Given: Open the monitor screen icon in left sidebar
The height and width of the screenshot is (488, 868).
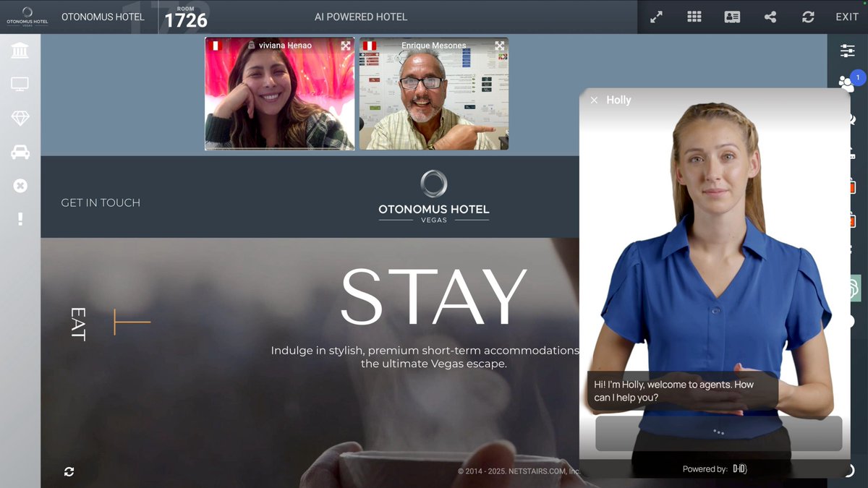Looking at the screenshot, I should pos(20,85).
